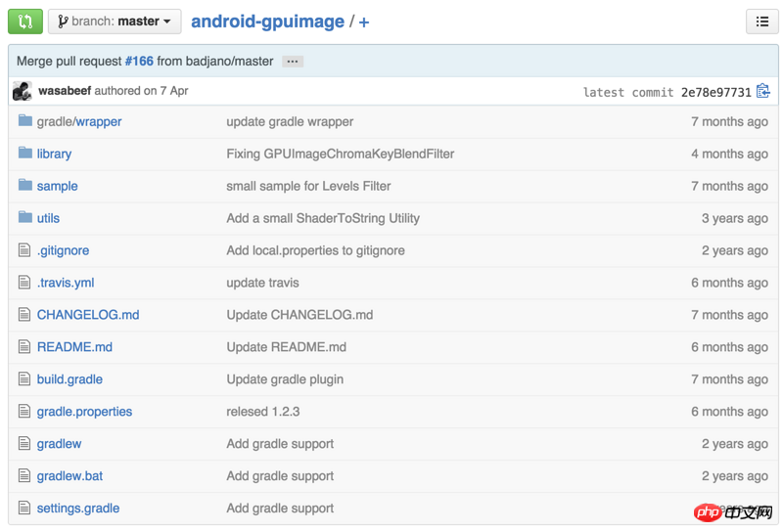Open the branch: master dropdown
The height and width of the screenshot is (532, 783).
[115, 21]
